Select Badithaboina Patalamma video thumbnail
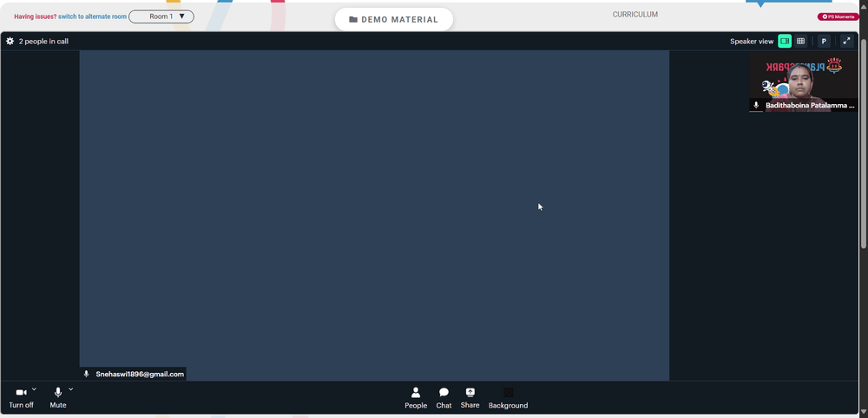868x418 pixels. point(803,82)
